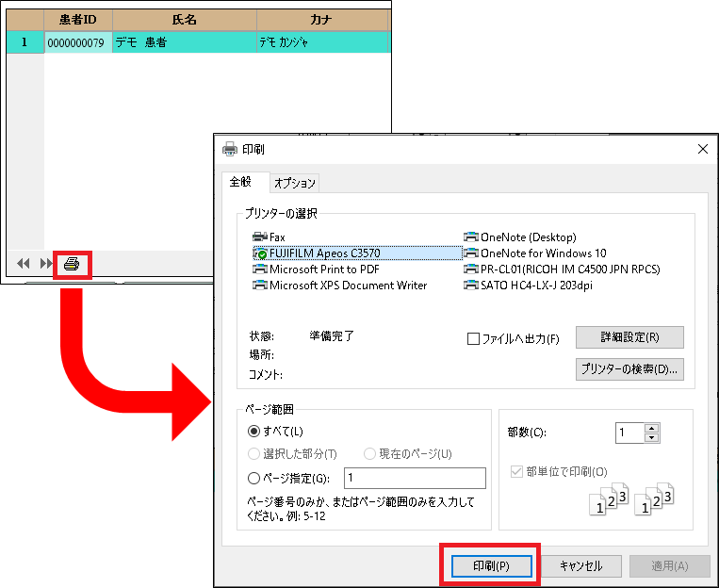Click the 患者ID column header
Screen dimensions: 719x588
pyautogui.click(x=78, y=20)
